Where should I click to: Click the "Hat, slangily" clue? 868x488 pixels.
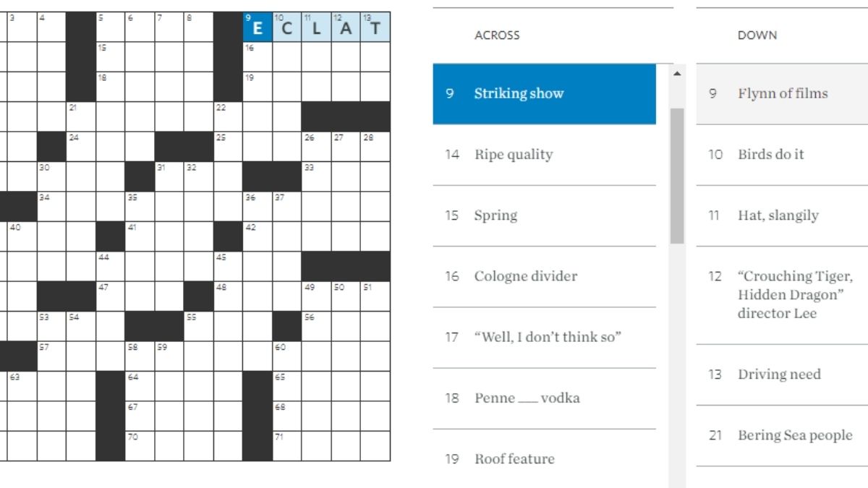pos(782,215)
